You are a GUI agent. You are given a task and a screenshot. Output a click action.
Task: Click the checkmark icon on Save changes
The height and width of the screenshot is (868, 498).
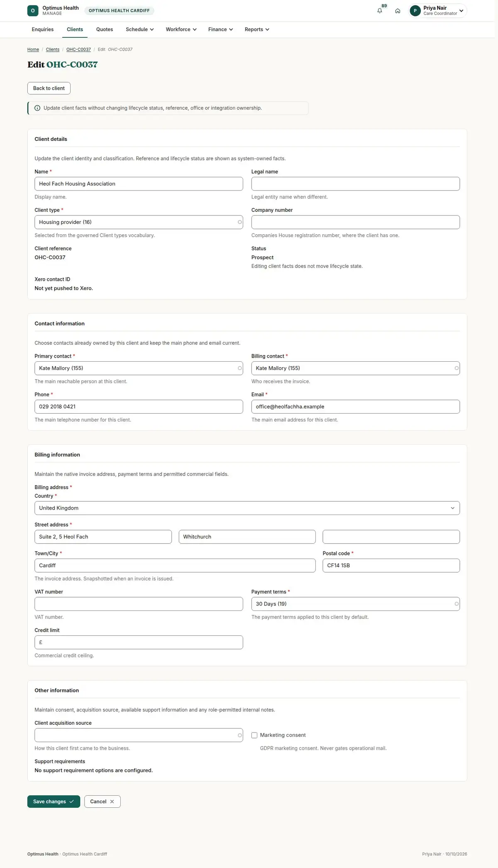pyautogui.click(x=71, y=802)
